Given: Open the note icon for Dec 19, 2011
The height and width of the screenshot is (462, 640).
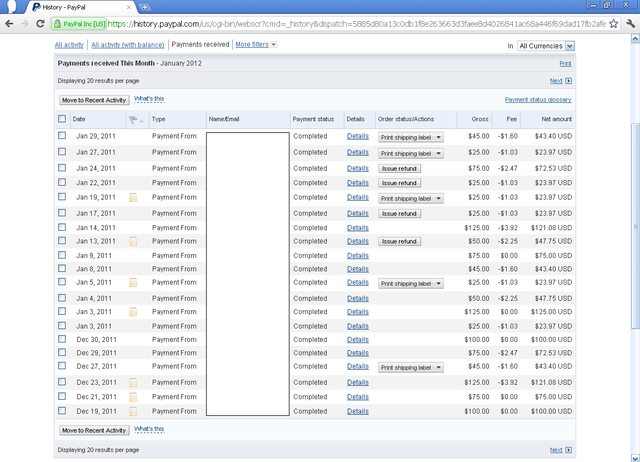Looking at the screenshot, I should (x=133, y=411).
